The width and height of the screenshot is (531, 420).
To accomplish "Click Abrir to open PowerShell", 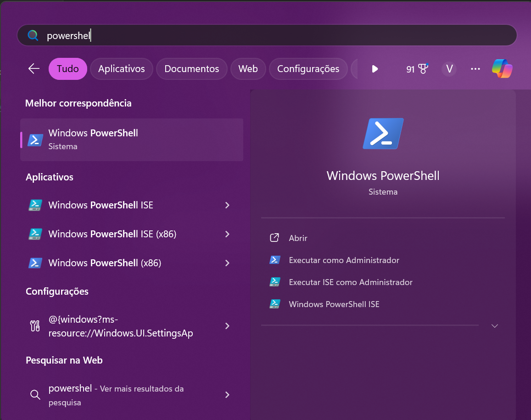I will 298,238.
